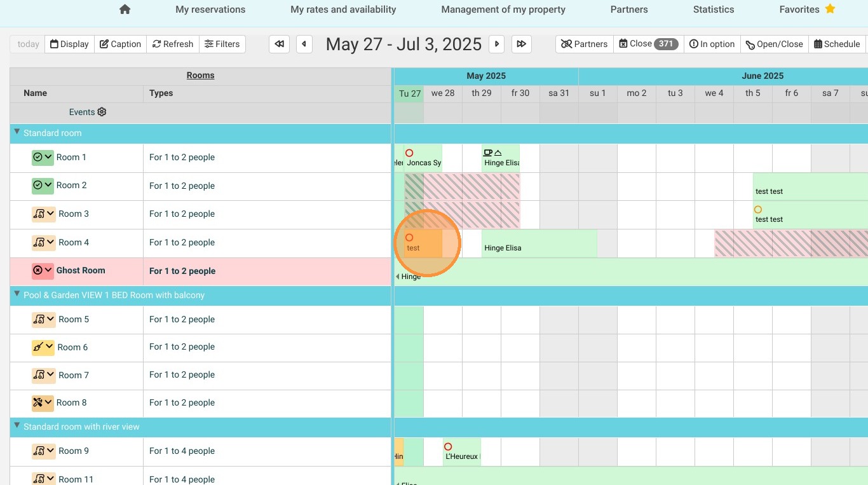Go to previous day with left arrow

coord(304,44)
